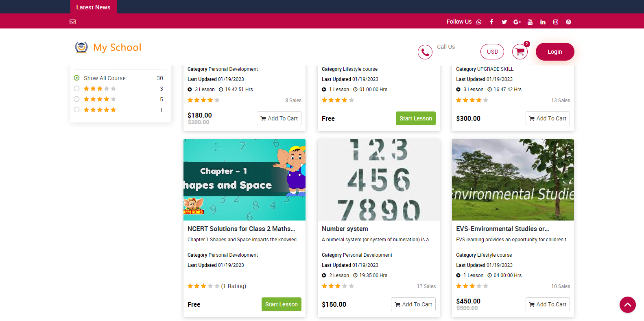The image size is (644, 321).
Task: Start Lesson for NCERT Class 2 Maths
Action: click(281, 304)
